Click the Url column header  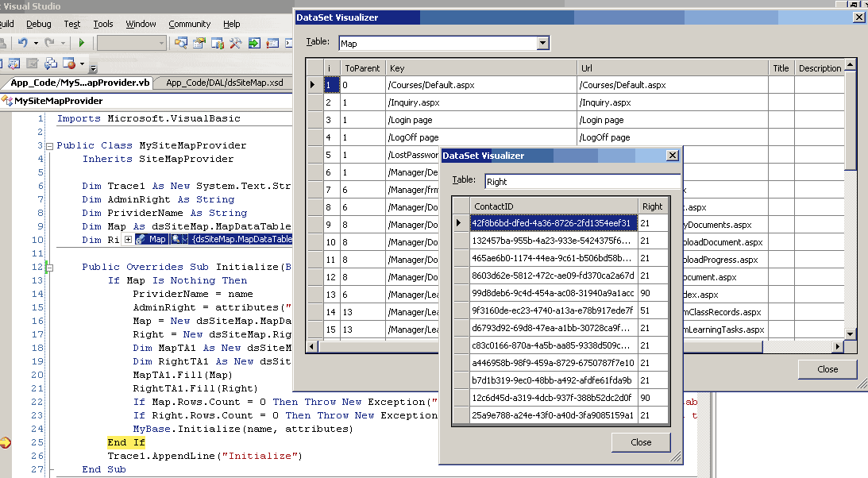click(x=673, y=68)
